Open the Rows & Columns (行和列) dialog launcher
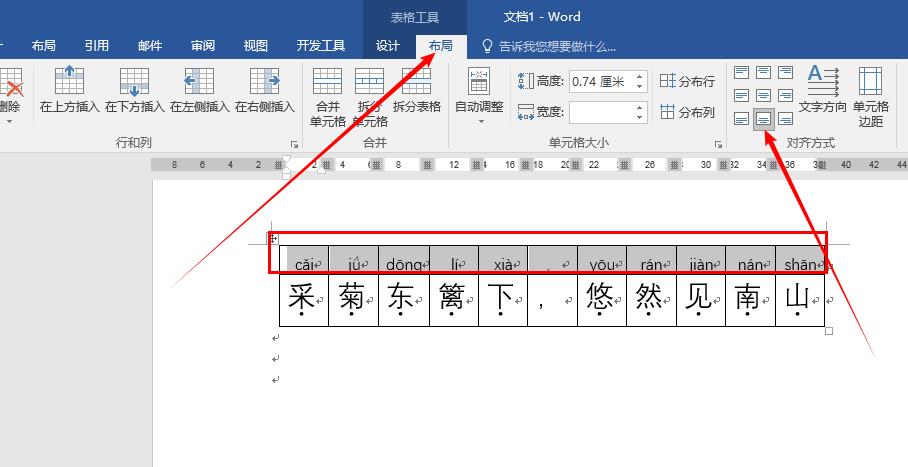 [294, 144]
